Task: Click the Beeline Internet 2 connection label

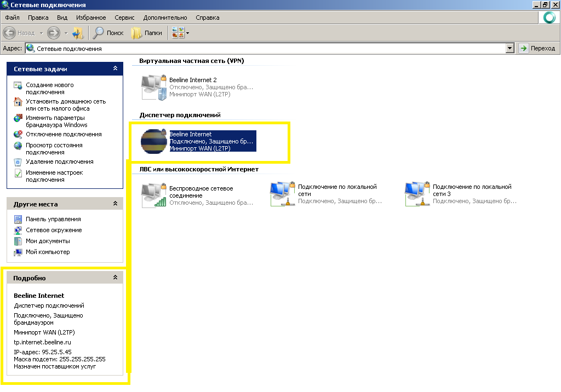Action: point(193,80)
